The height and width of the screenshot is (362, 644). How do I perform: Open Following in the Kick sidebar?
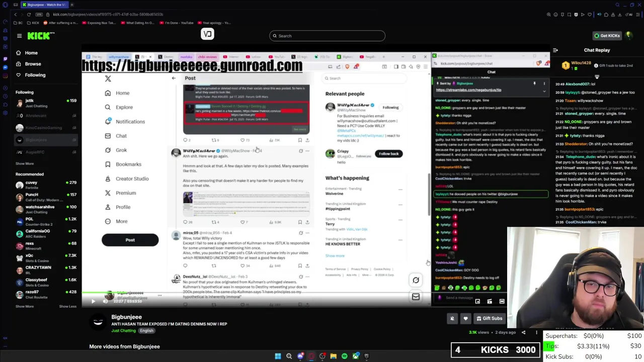(x=35, y=75)
